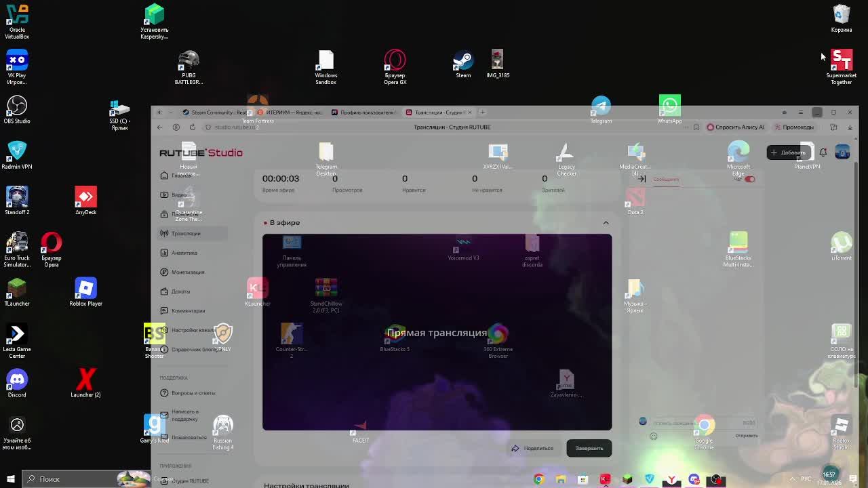Screen dimensions: 868x488
Task: Open OBS Studio desktop icon
Action: (x=17, y=110)
